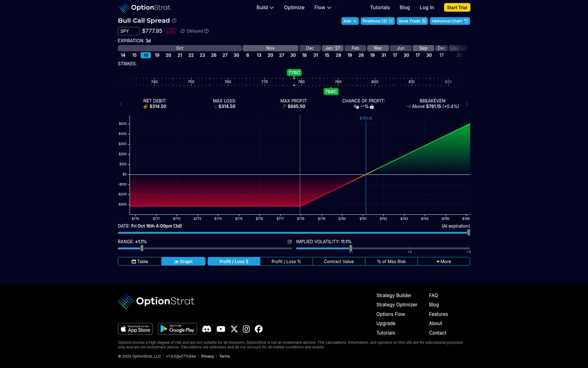This screenshot has width=588, height=368.
Task: Open Tutorials in the top navigation
Action: (380, 7)
